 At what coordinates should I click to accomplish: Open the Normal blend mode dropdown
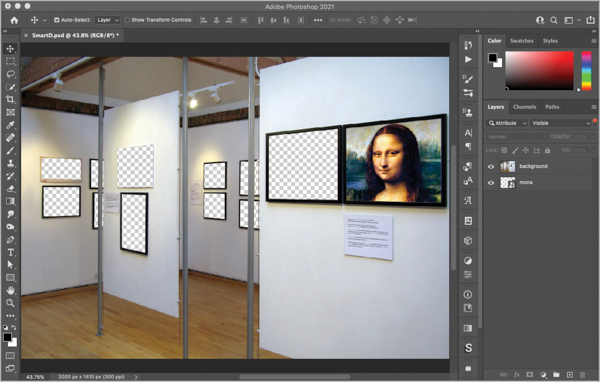pyautogui.click(x=517, y=137)
